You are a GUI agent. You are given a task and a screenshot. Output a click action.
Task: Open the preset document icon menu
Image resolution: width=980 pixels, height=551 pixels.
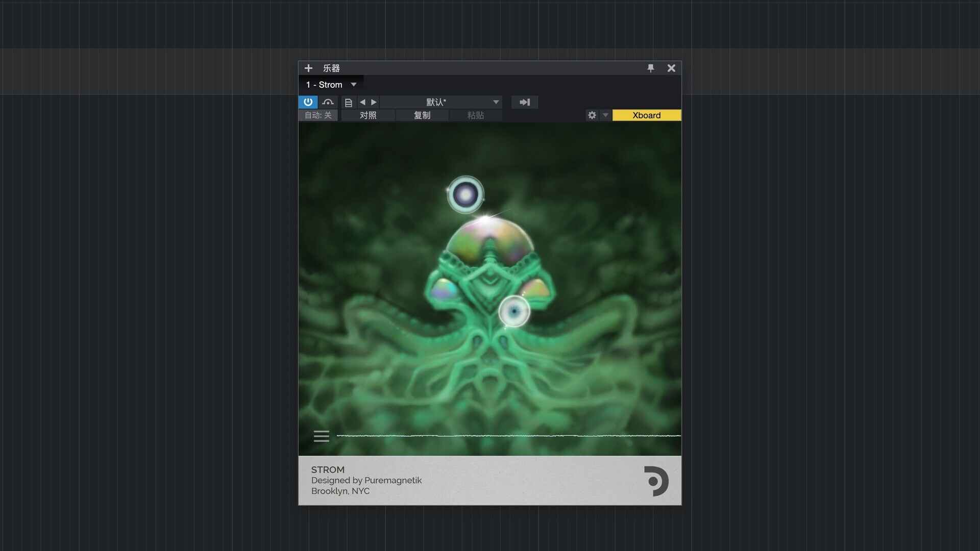click(x=349, y=103)
